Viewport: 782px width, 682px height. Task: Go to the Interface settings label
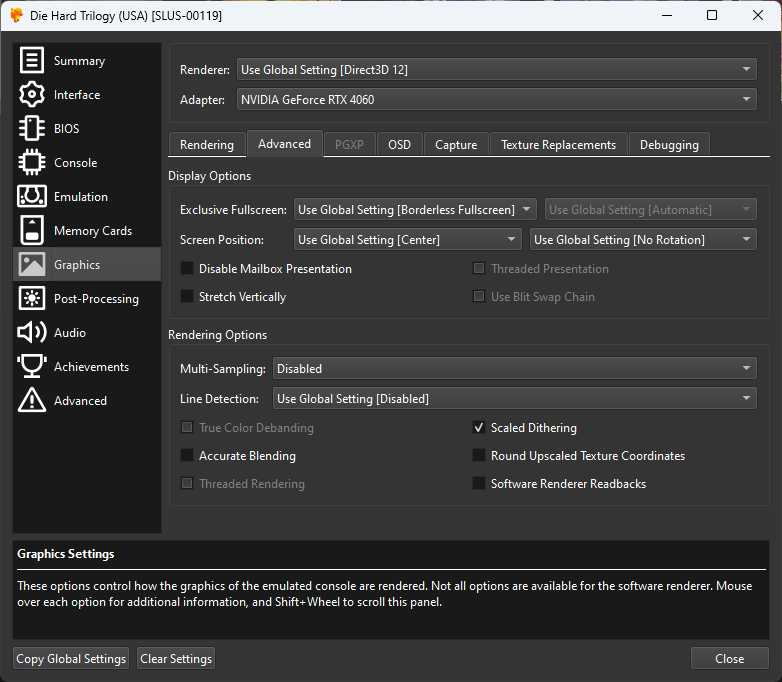[77, 95]
